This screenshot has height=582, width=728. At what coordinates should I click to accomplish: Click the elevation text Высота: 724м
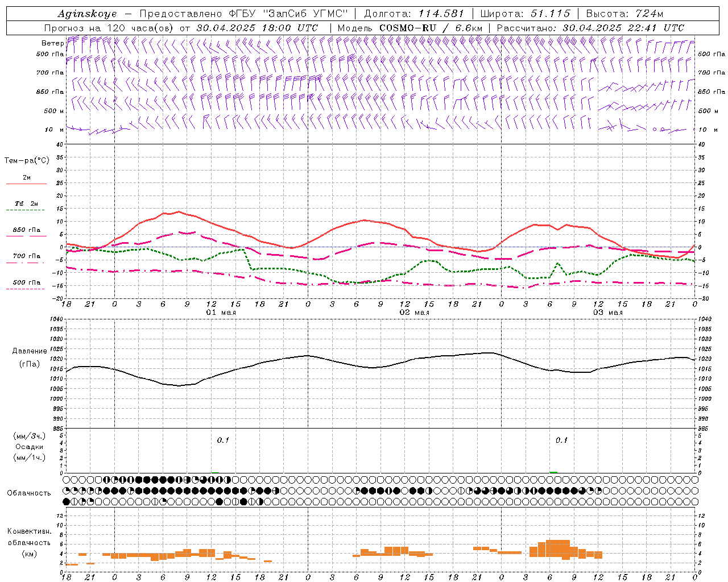(624, 14)
